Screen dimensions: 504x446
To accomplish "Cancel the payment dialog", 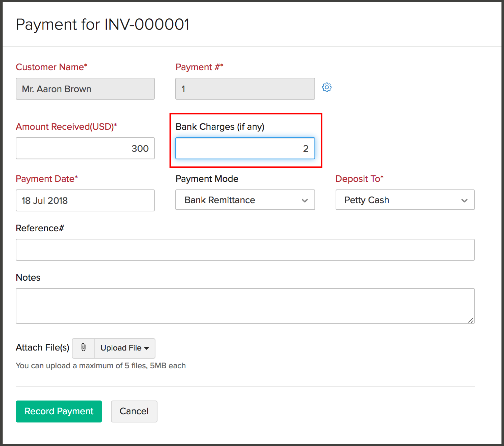I will tap(134, 411).
